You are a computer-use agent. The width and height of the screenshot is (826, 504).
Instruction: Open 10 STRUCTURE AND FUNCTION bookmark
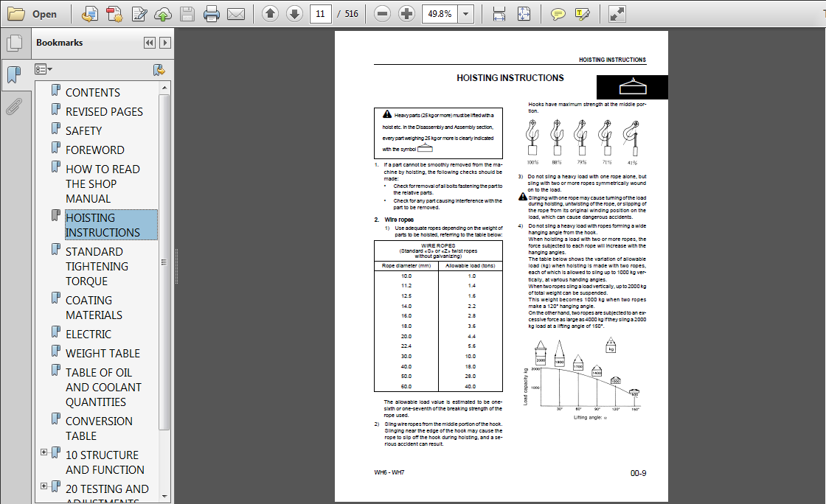click(105, 462)
